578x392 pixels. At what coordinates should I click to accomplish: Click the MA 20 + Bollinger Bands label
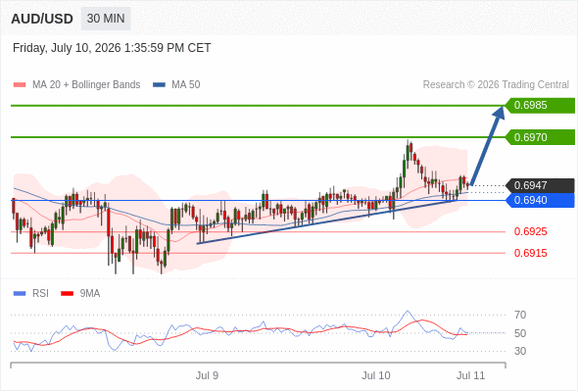click(x=86, y=85)
